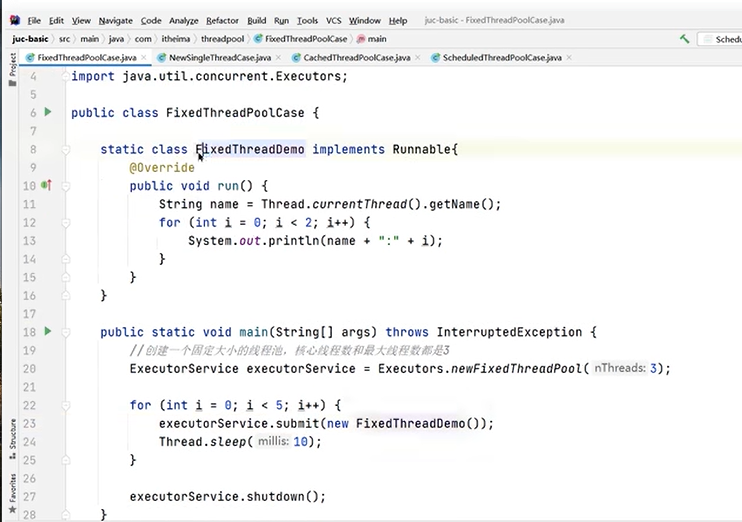Open the Project tool window
This screenshot has height=522, width=742.
tap(12, 69)
